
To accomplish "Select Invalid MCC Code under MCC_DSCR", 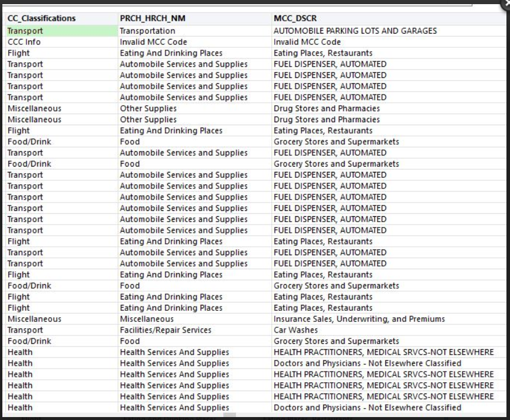I will click(x=307, y=42).
